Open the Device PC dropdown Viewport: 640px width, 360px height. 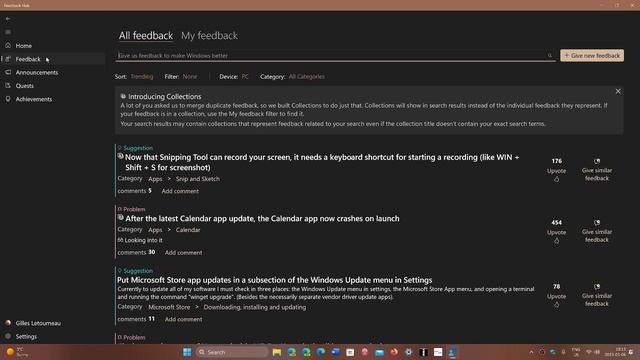245,76
